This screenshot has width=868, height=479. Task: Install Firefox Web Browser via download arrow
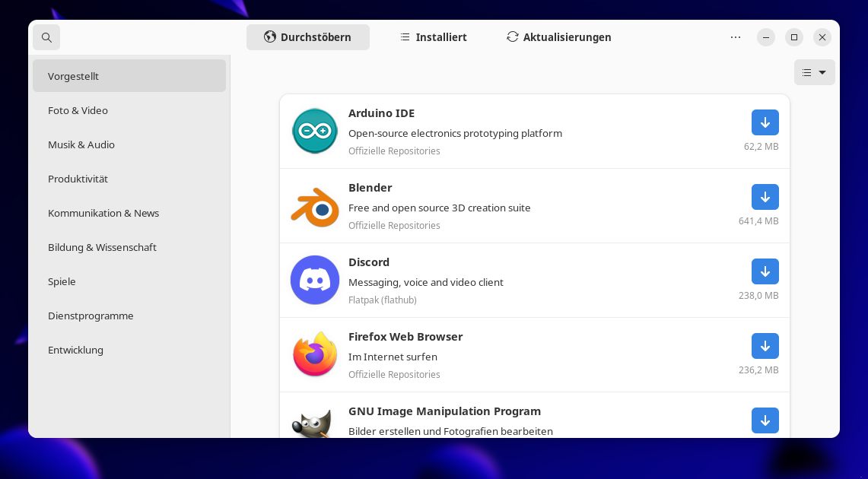(765, 346)
